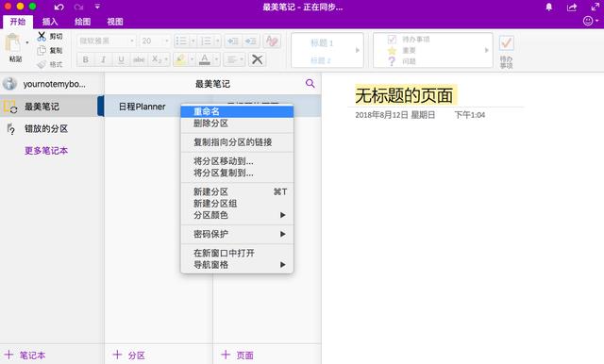The height and width of the screenshot is (364, 604).
Task: Open the quick access toolbar customize arrow
Action: 97,7
